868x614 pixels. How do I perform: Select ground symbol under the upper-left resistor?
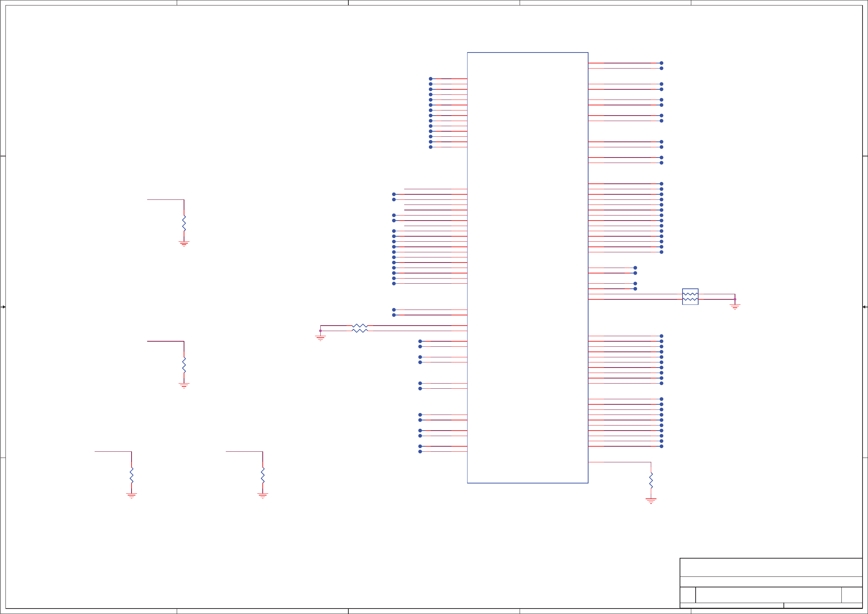click(x=184, y=244)
